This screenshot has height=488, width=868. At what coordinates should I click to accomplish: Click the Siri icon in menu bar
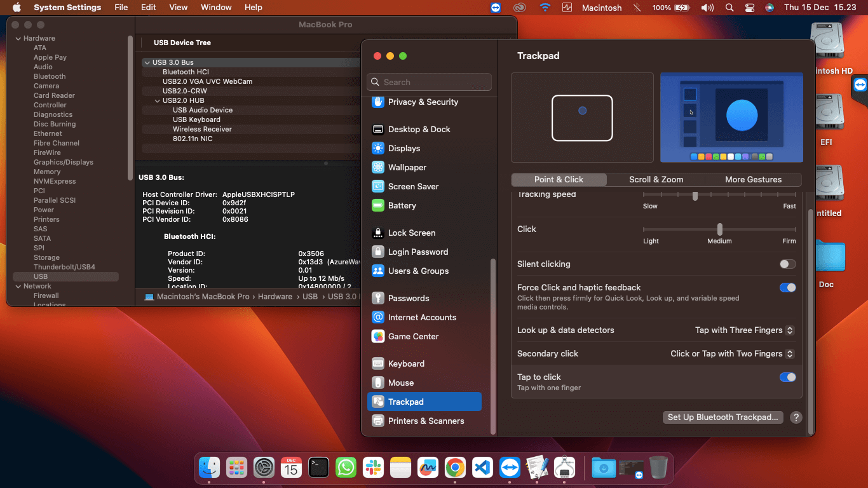tap(770, 8)
